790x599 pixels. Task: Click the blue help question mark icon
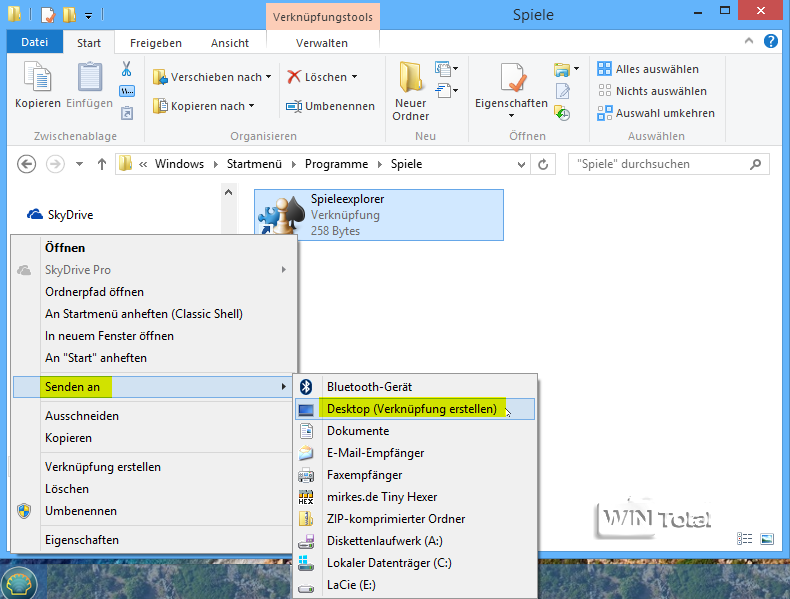[771, 41]
